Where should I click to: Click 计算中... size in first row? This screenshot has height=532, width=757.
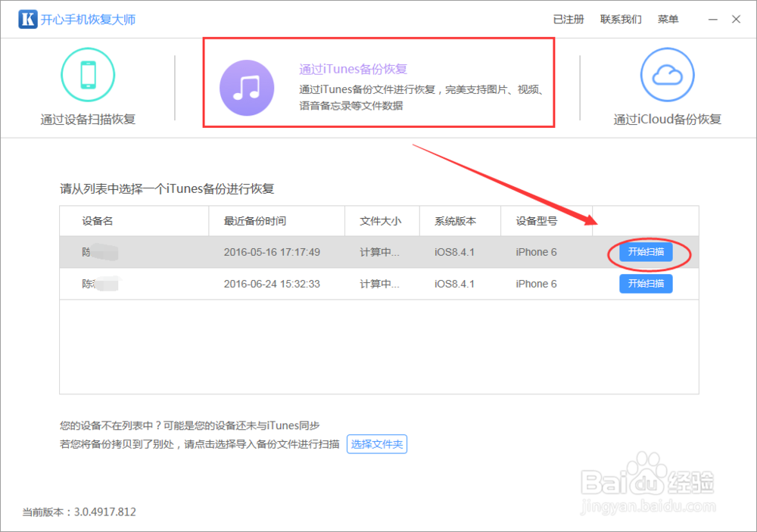[379, 252]
